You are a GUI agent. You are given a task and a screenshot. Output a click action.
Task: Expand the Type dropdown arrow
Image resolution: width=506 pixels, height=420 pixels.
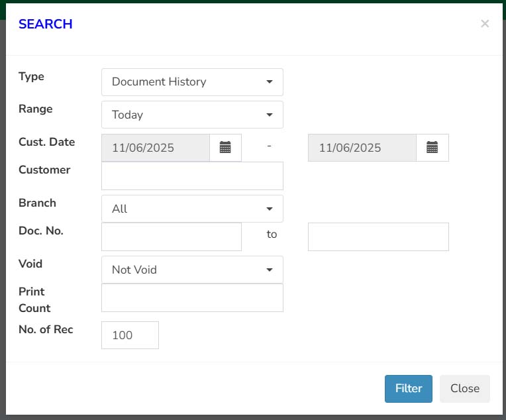(270, 81)
